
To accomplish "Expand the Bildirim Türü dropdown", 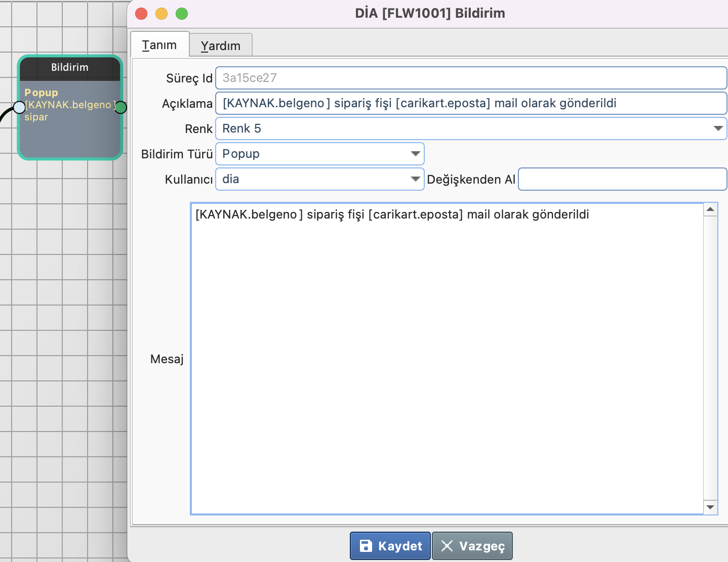I will click(x=415, y=154).
